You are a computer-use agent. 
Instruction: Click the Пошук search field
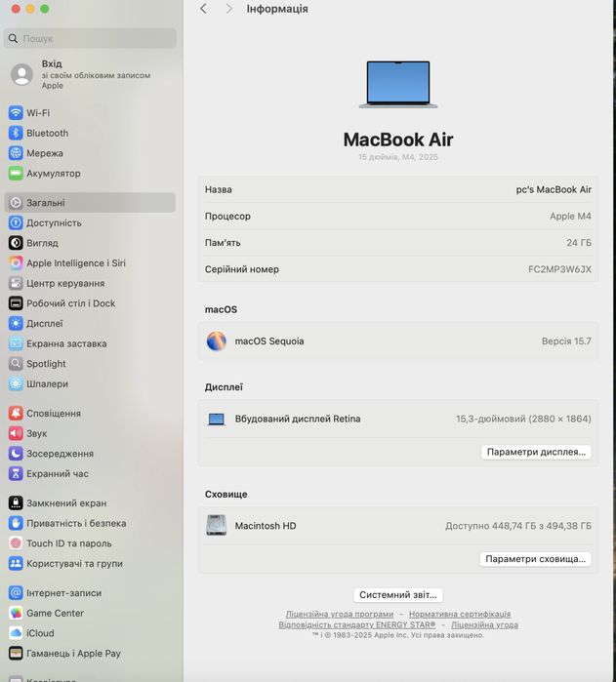[90, 38]
